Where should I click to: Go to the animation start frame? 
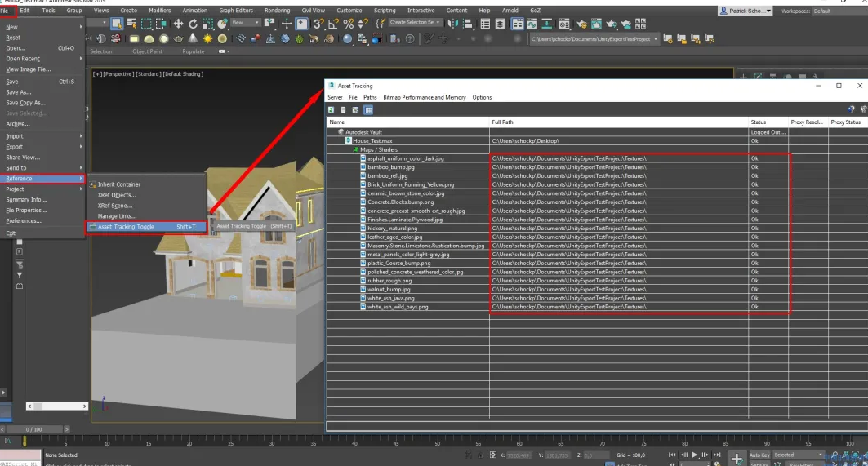(672, 455)
